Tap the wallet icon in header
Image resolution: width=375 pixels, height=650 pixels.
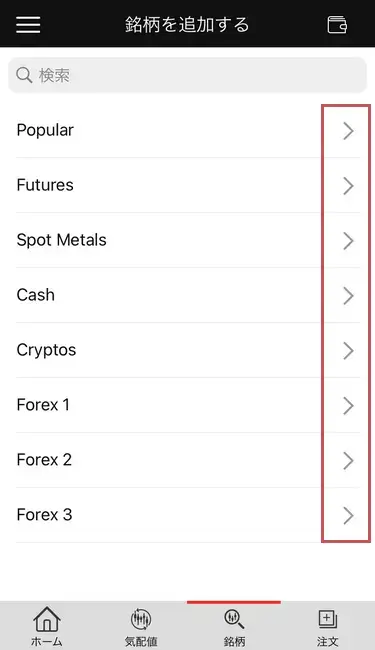pyautogui.click(x=337, y=25)
